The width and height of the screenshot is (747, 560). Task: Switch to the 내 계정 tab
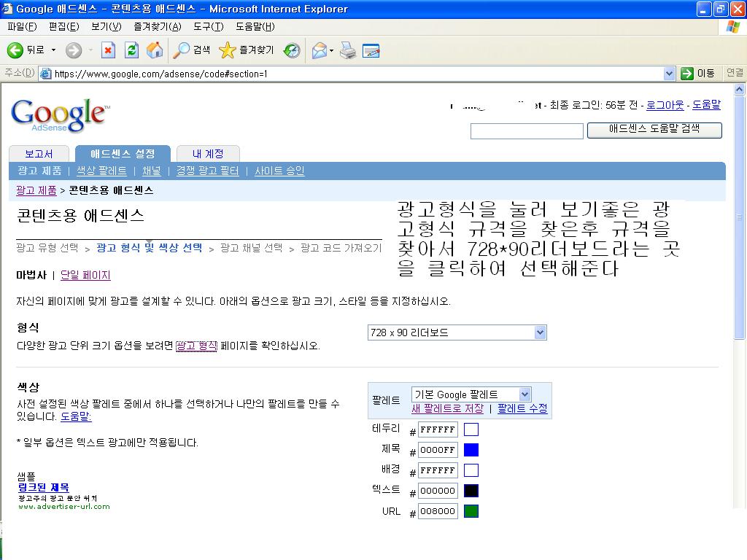[x=208, y=154]
